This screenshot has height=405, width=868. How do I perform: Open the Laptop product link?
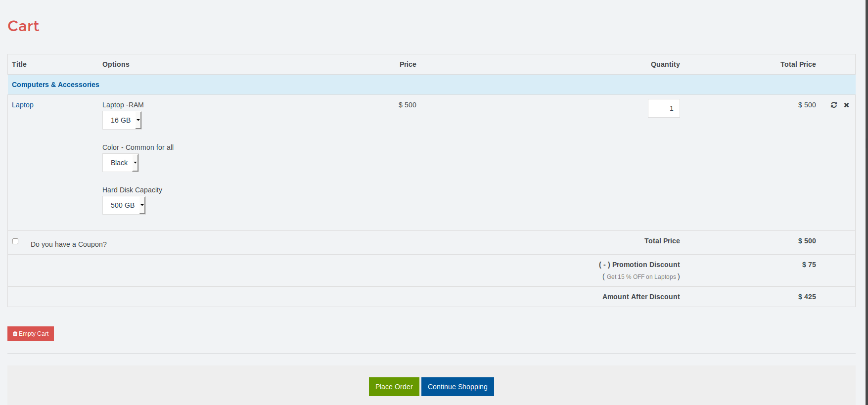tap(23, 105)
